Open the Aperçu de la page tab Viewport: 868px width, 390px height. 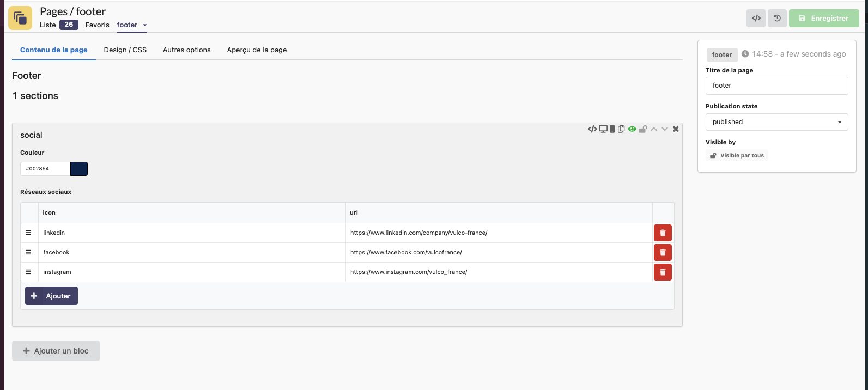tap(257, 50)
